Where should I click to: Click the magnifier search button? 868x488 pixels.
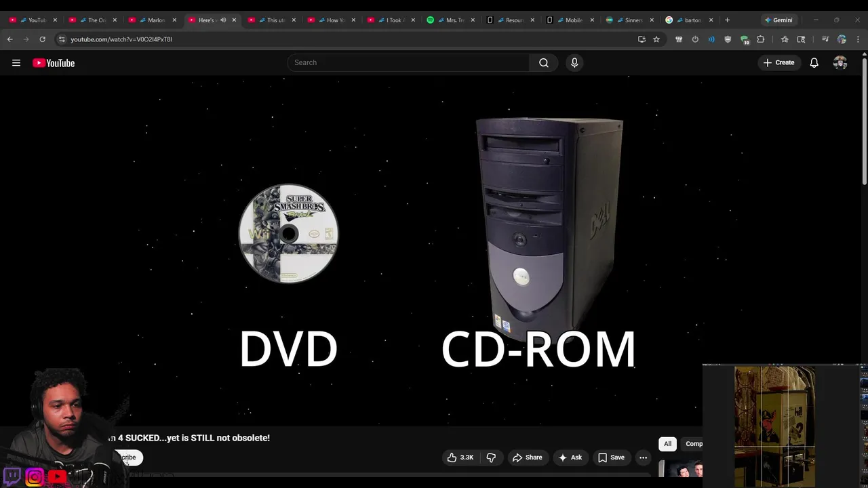tap(544, 63)
